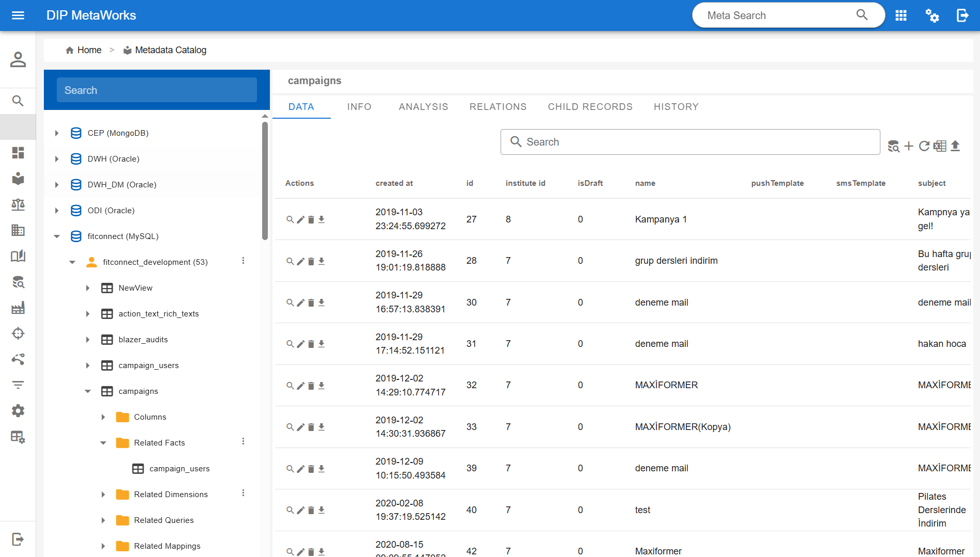This screenshot has width=980, height=557.
Task: Open menu for fitconnect_development schema
Action: tap(243, 261)
